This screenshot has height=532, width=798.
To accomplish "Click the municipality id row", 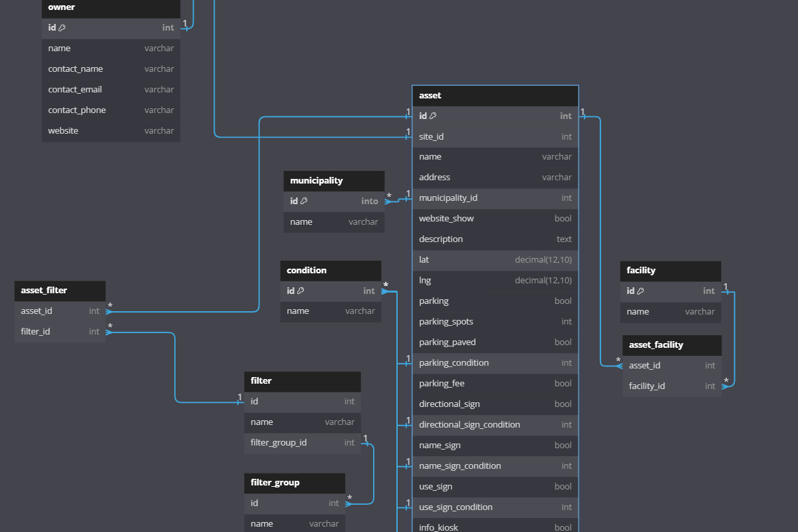I will (334, 201).
